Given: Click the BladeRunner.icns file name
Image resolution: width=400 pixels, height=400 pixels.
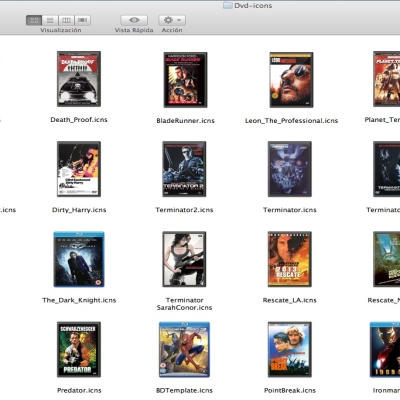Looking at the screenshot, I should [x=185, y=121].
